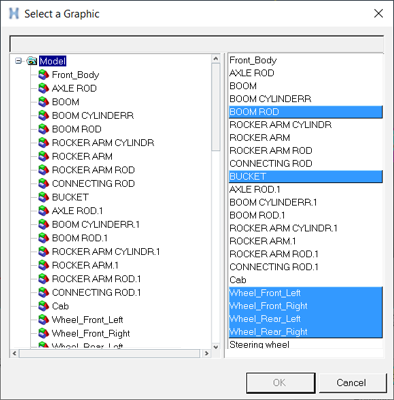
Task: Click the graphic icon next to BOOM tree item
Action: click(x=43, y=102)
